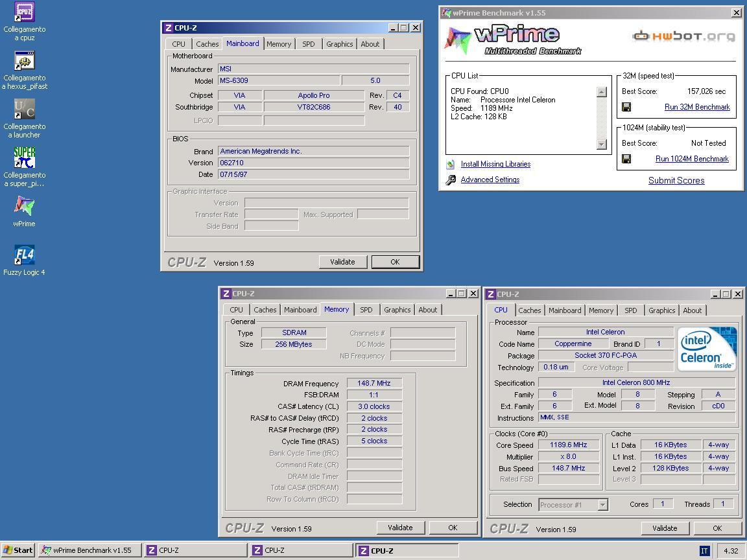Click the Specification field Intel Celeron 800 MHz
Image resolution: width=747 pixels, height=560 pixels.
pyautogui.click(x=637, y=383)
